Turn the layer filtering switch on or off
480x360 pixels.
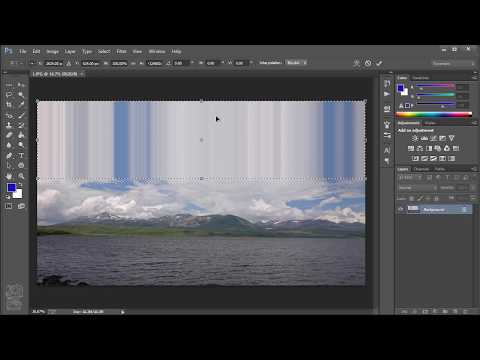click(474, 178)
